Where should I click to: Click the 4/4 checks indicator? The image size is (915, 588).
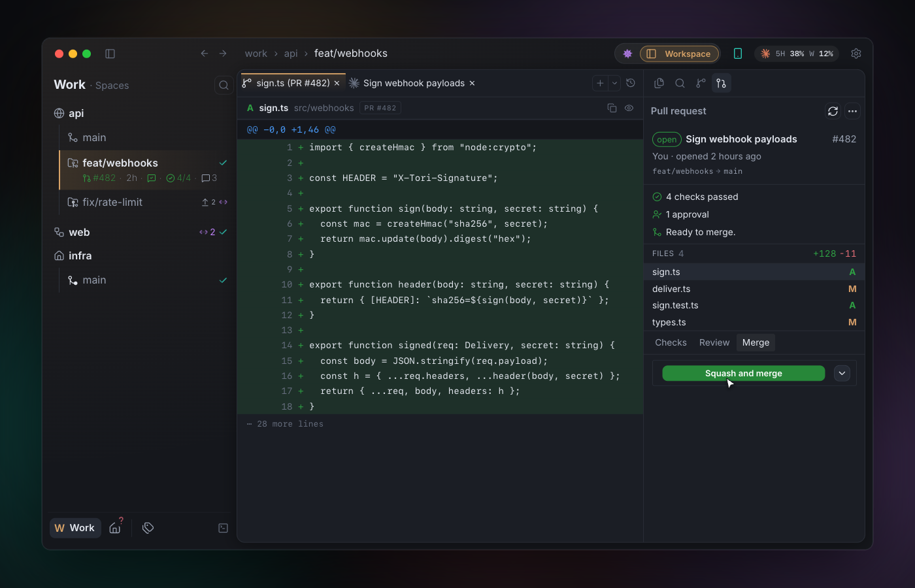[178, 178]
